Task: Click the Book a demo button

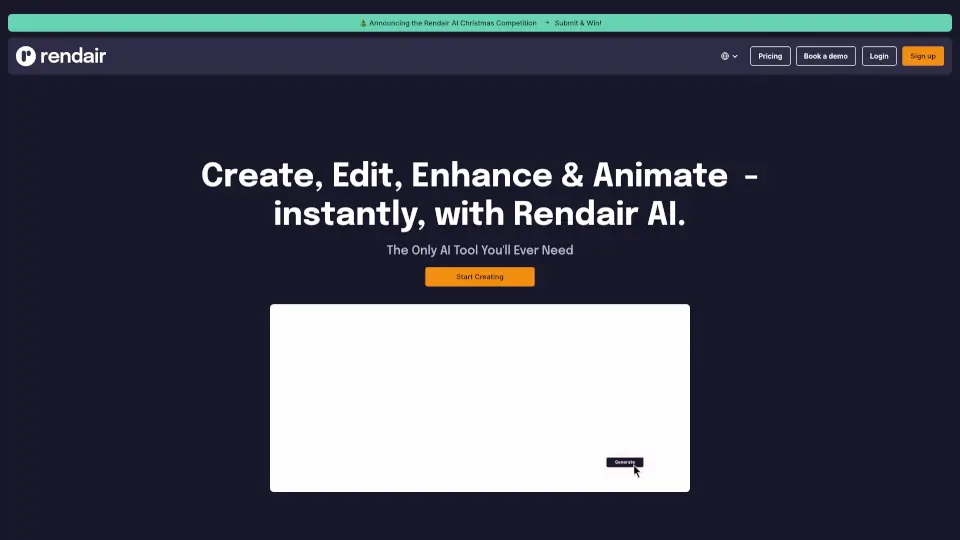Action: [x=825, y=56]
